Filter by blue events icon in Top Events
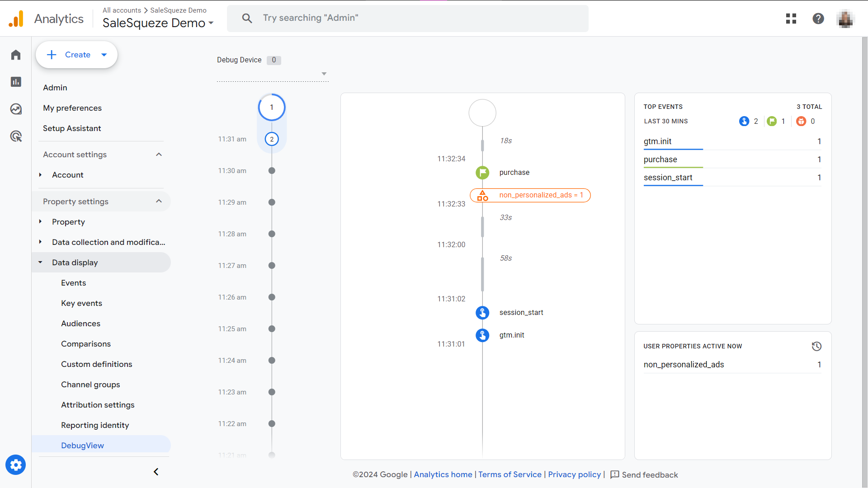Viewport: 868px width, 488px height. click(744, 121)
